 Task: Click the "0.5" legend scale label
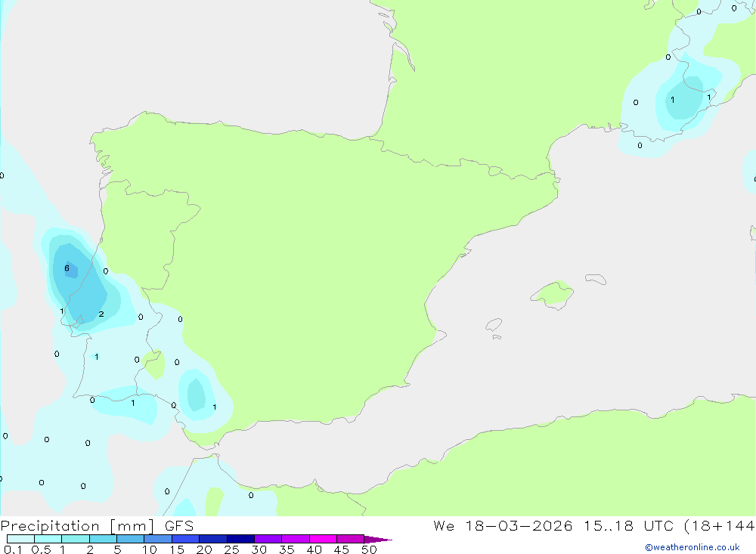click(x=41, y=549)
